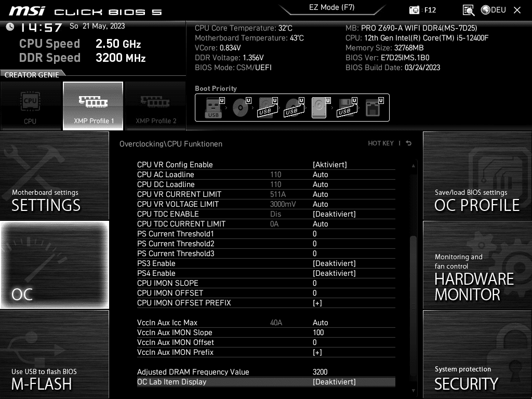The height and width of the screenshot is (399, 532).
Task: Click the HOT KEY button
Action: coord(381,143)
